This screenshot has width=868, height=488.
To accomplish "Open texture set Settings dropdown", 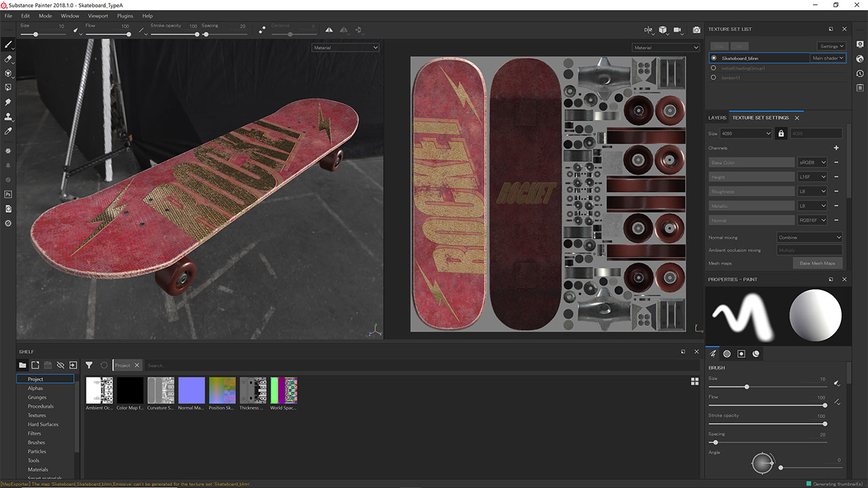I will (x=831, y=46).
